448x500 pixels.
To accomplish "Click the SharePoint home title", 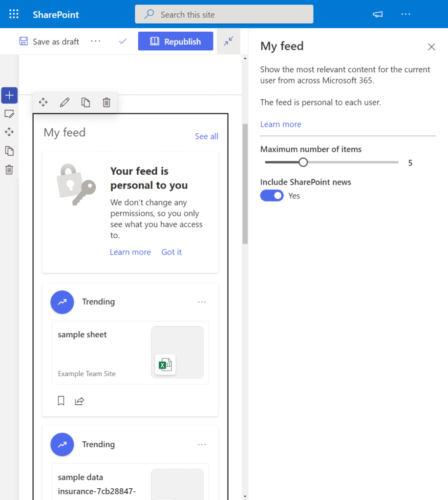I will (56, 15).
